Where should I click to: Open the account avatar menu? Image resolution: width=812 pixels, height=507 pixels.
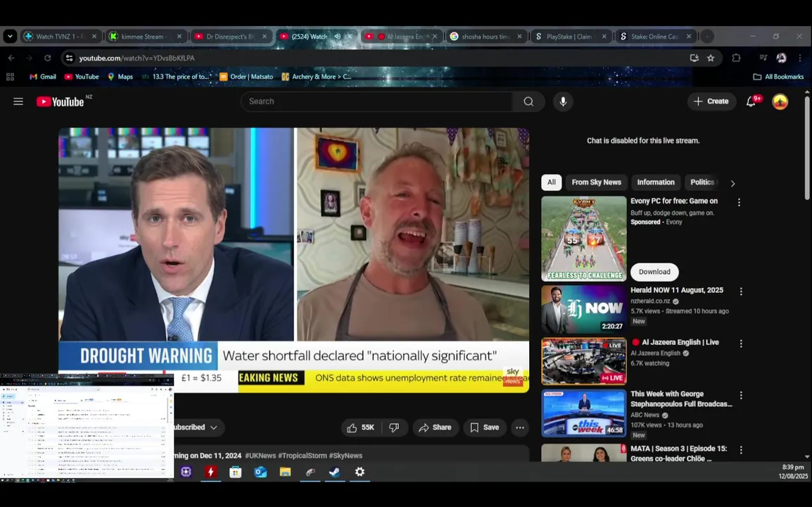coord(780,101)
